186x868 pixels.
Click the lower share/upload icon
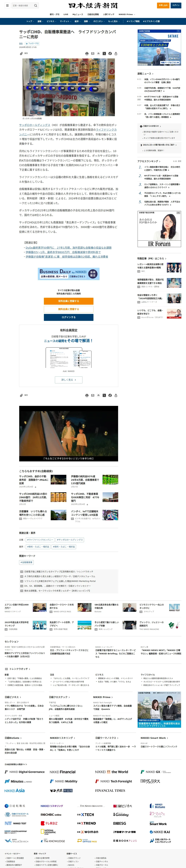pos(116,395)
